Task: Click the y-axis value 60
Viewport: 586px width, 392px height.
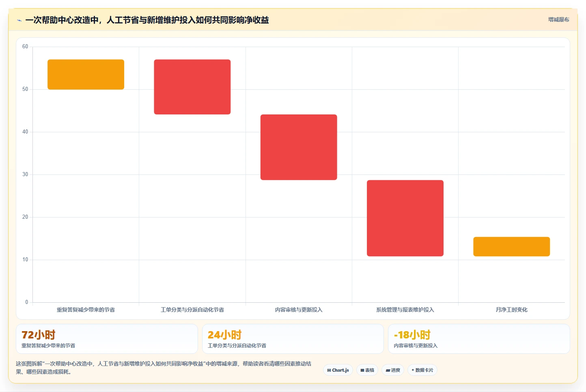Action: tap(25, 47)
